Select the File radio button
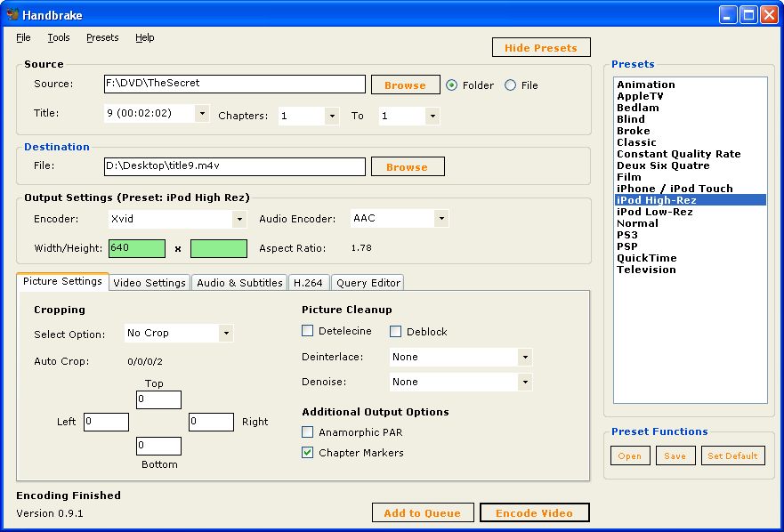The width and height of the screenshot is (784, 532). (510, 85)
